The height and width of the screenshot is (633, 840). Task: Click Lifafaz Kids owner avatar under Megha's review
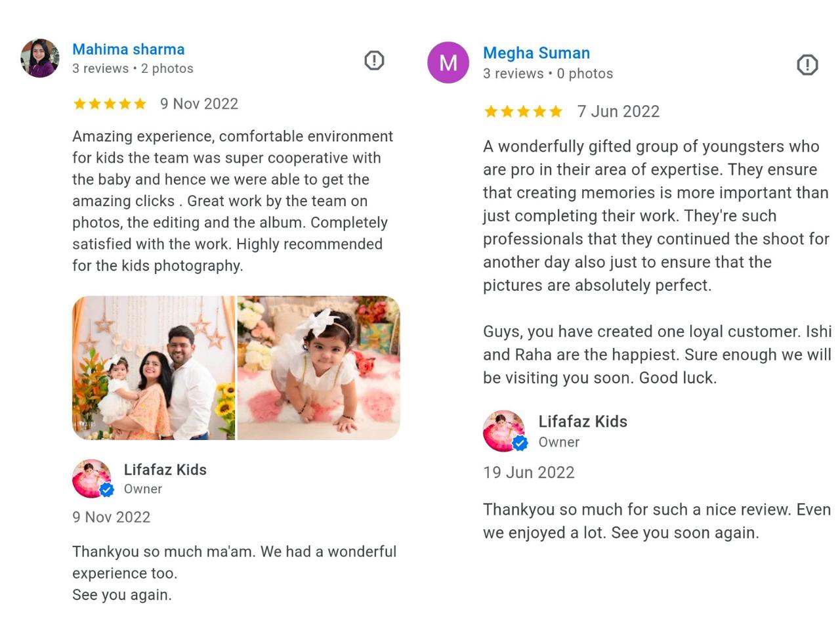[504, 431]
